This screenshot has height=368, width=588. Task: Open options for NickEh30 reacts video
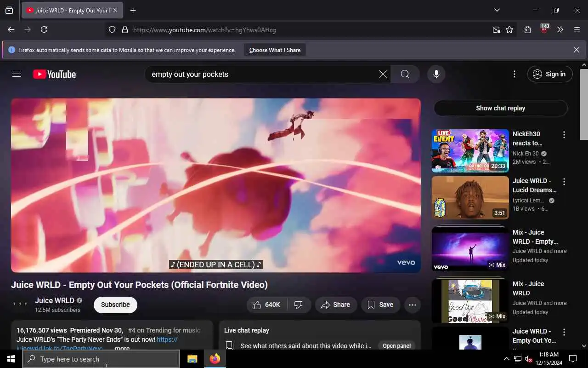[564, 135]
